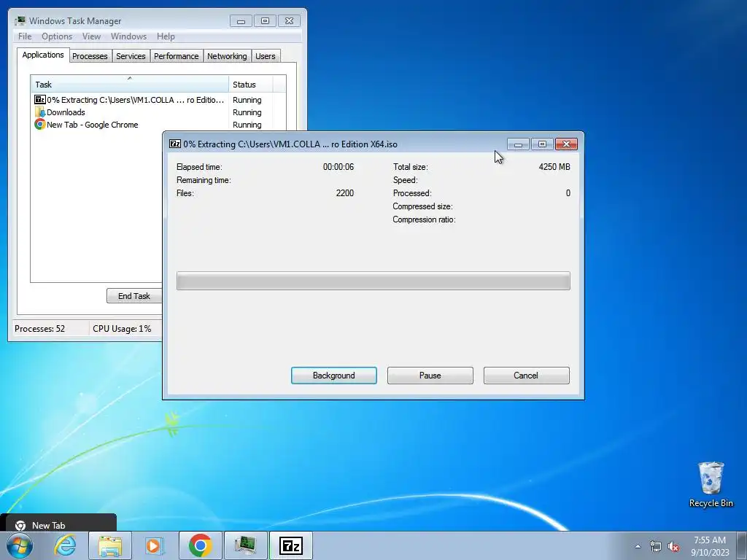
Task: Click the 7-Zip icon in the extraction dialog title bar
Action: coord(175,144)
